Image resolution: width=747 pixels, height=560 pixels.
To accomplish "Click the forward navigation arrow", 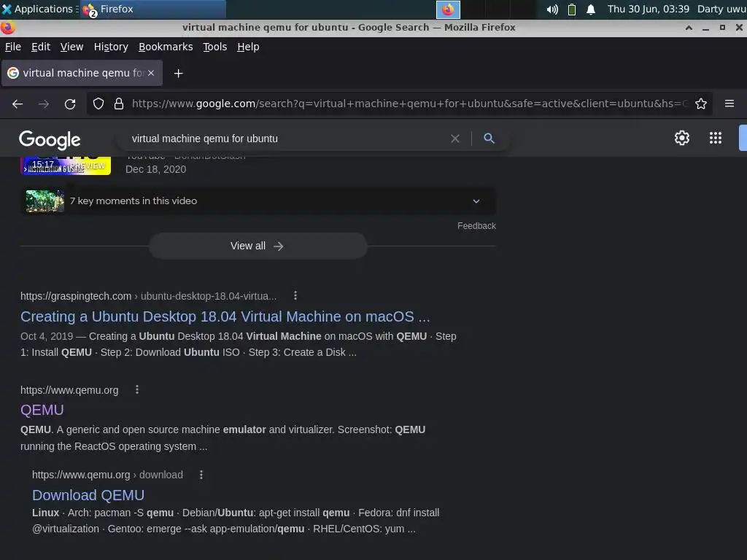I will pos(44,104).
